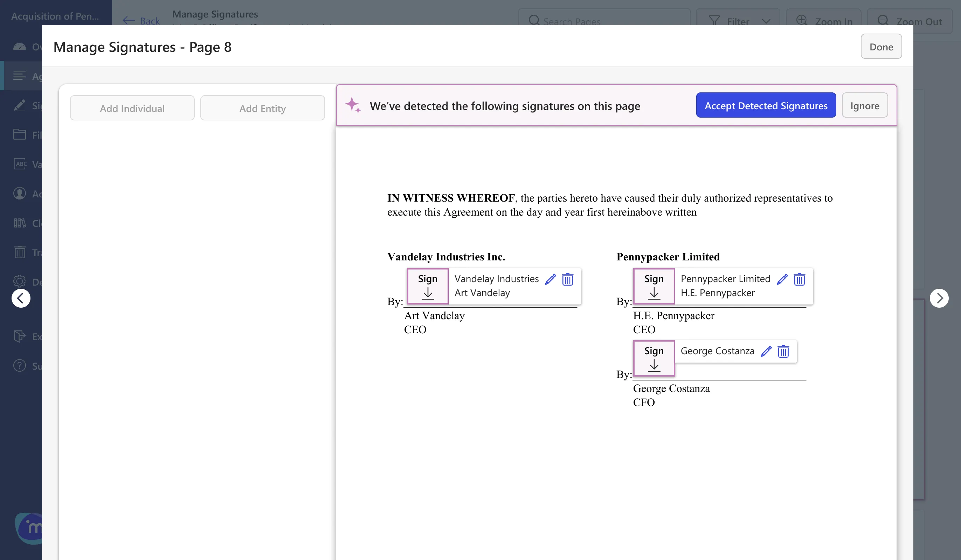Delete the Pennypacker Limited signature block
The width and height of the screenshot is (961, 560).
799,279
